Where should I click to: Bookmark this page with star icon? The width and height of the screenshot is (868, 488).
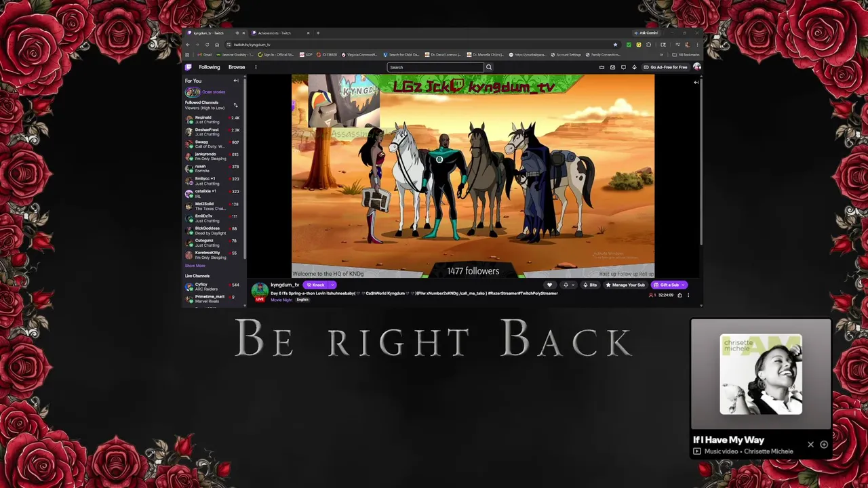point(615,45)
